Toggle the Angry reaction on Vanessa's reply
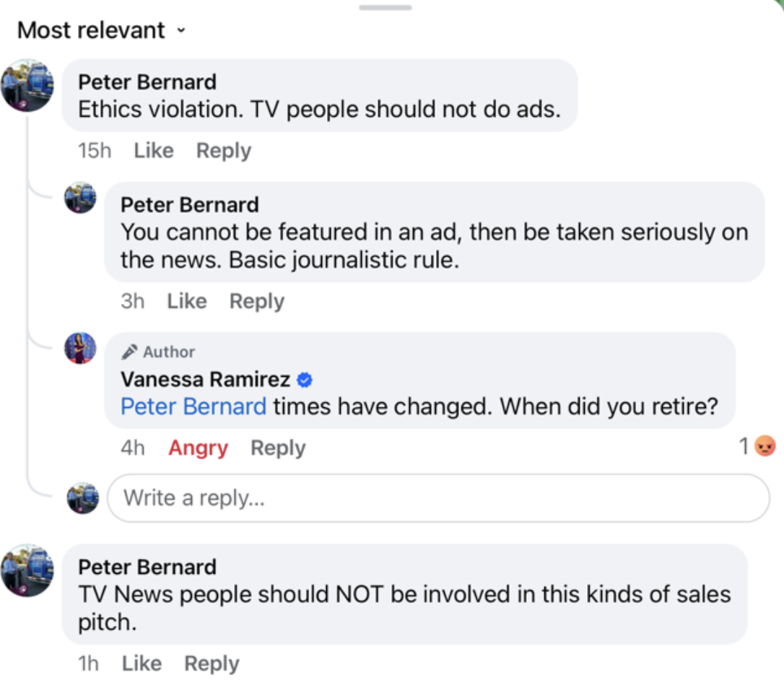 198,448
